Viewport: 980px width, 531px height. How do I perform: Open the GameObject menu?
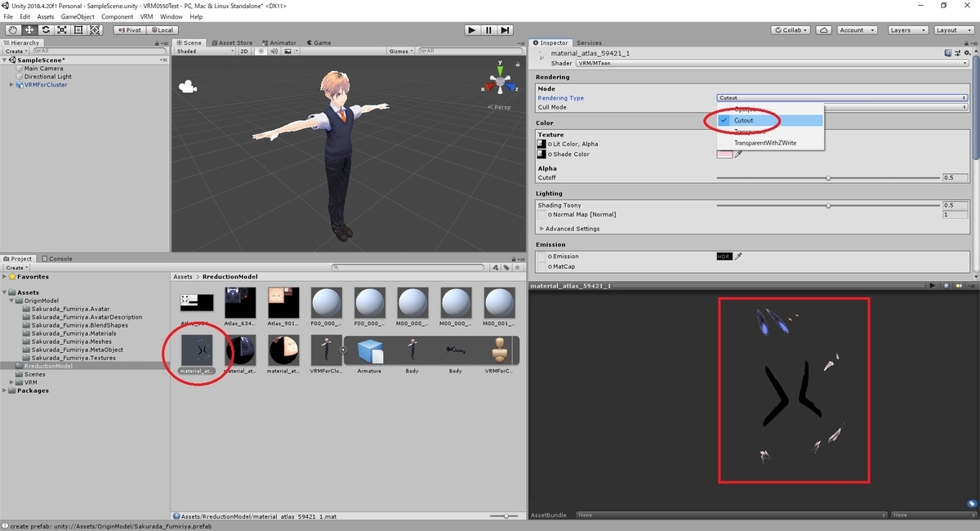[78, 16]
